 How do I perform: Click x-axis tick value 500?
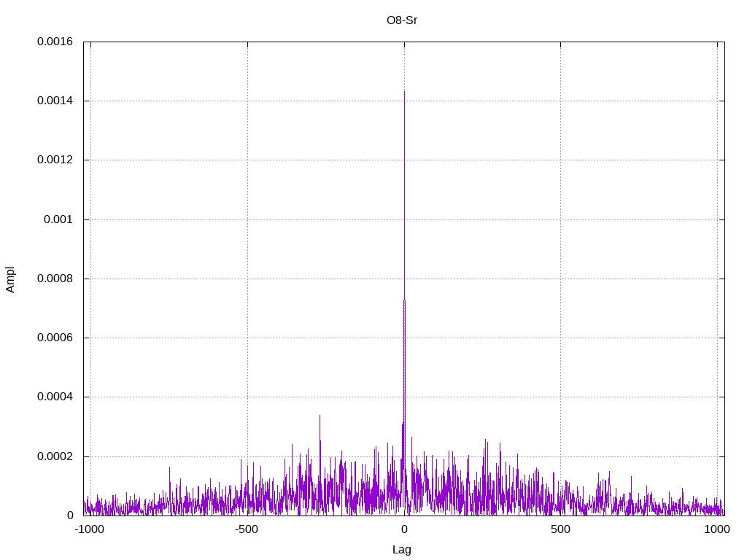pyautogui.click(x=560, y=529)
